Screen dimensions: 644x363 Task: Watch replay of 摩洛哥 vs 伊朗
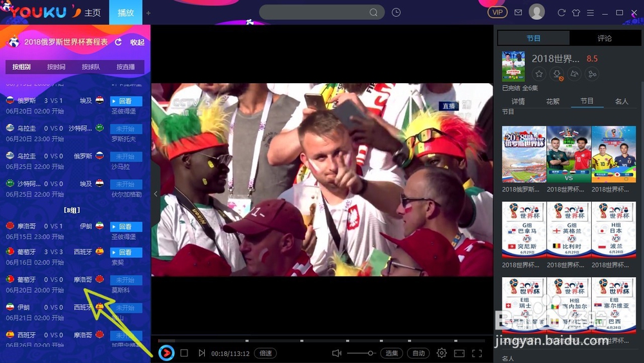tap(126, 226)
